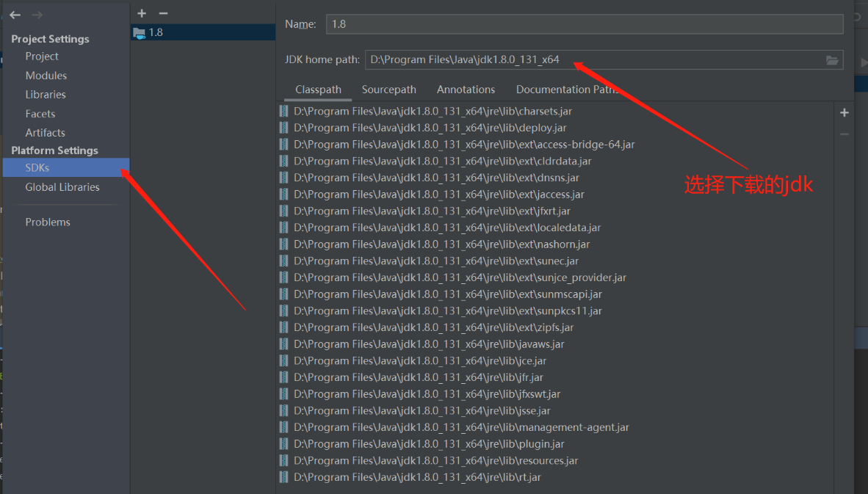Select the resources.jar entry
The width and height of the screenshot is (868, 494).
tap(435, 460)
